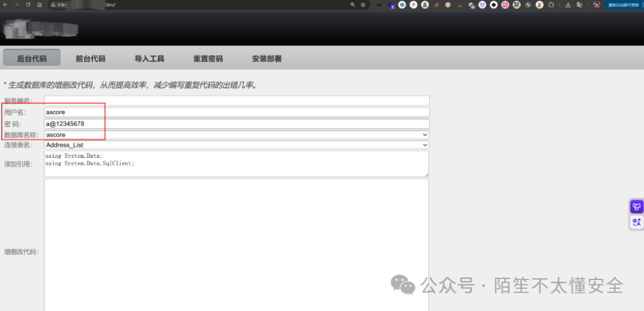This screenshot has height=311, width=644.
Task: Click the 密码 field containing a@12345678
Action: click(x=237, y=123)
